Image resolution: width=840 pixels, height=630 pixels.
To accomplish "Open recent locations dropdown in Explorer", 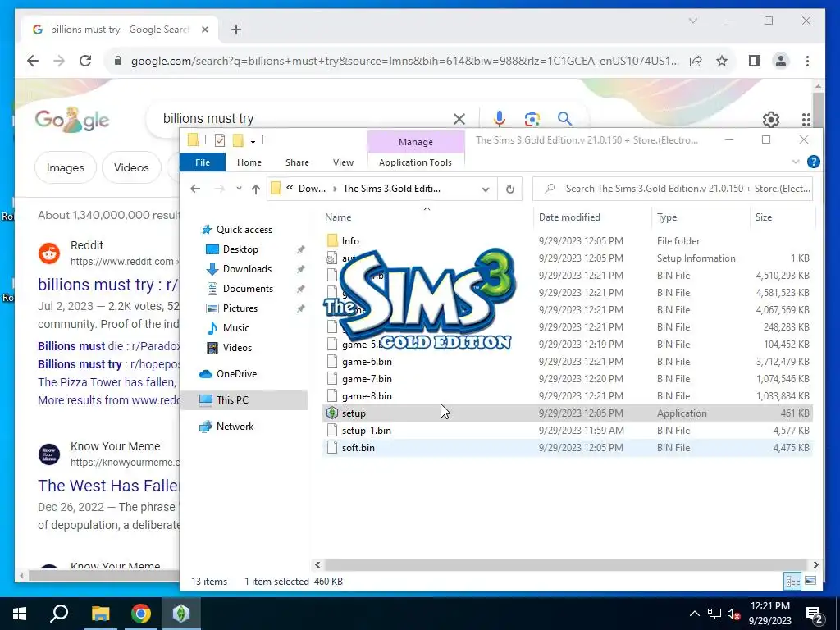I will click(x=239, y=189).
